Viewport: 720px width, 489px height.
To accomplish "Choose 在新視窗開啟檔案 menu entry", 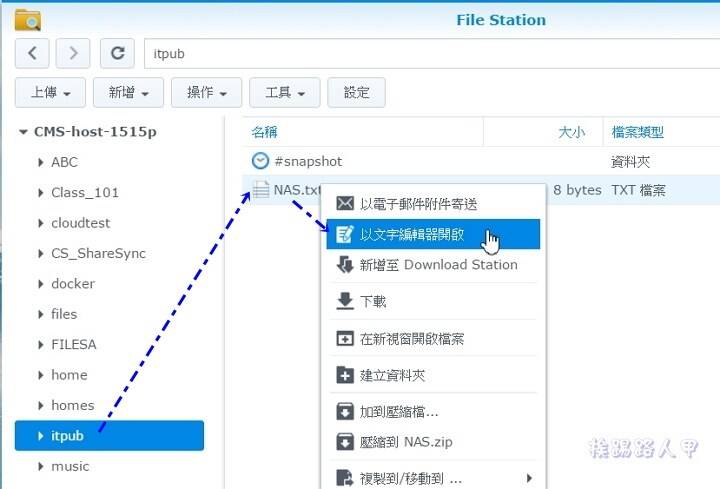I will click(x=433, y=339).
